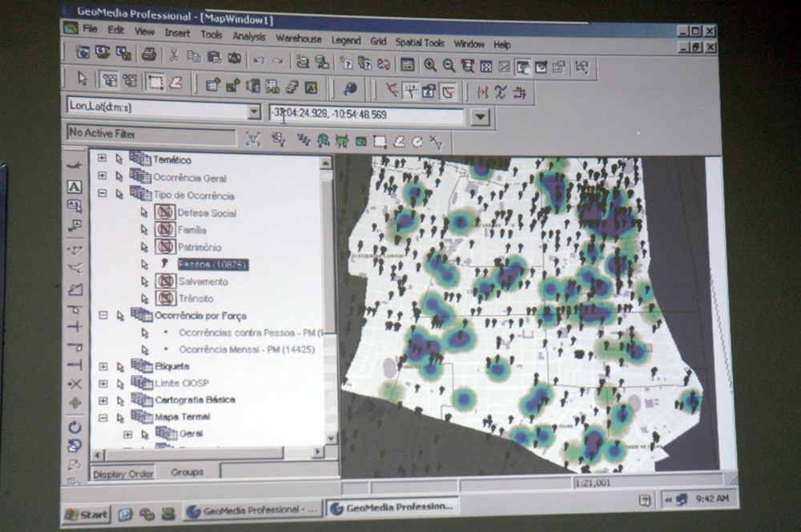Click the first icon right of No Active Filter
The image size is (801, 532).
(253, 139)
